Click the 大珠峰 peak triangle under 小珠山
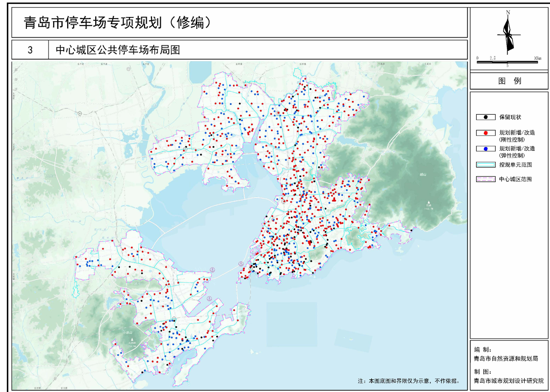The height and width of the screenshot is (392, 550). coord(133,340)
